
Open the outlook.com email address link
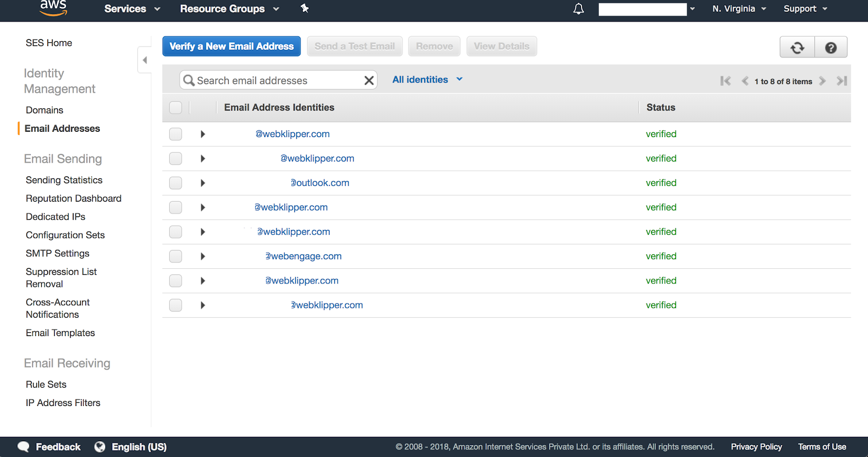320,183
